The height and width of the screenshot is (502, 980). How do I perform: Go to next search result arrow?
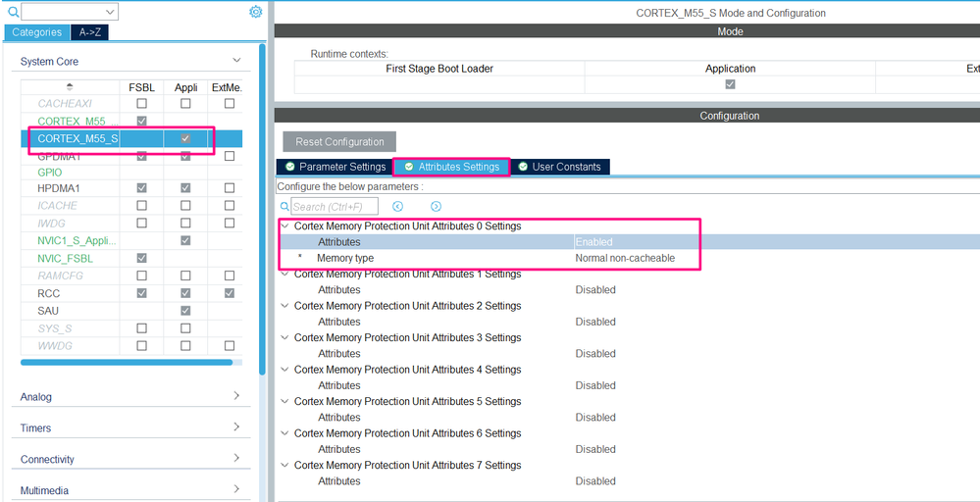(437, 206)
